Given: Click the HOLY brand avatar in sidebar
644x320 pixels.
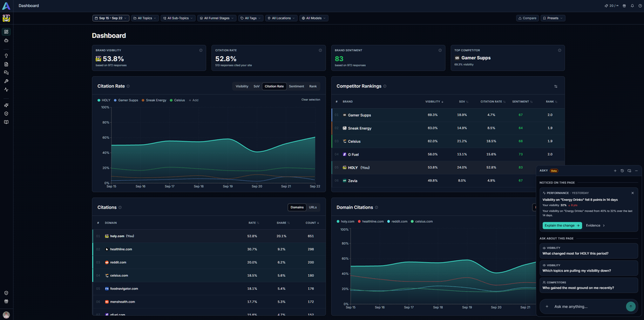Looking at the screenshot, I should (x=6, y=18).
